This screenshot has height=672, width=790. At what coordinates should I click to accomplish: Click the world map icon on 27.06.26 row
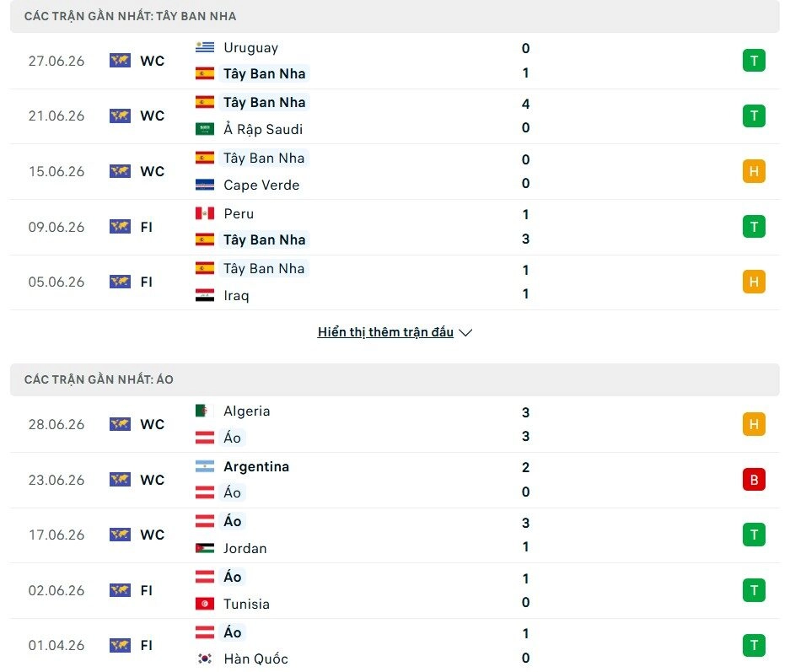(x=120, y=61)
